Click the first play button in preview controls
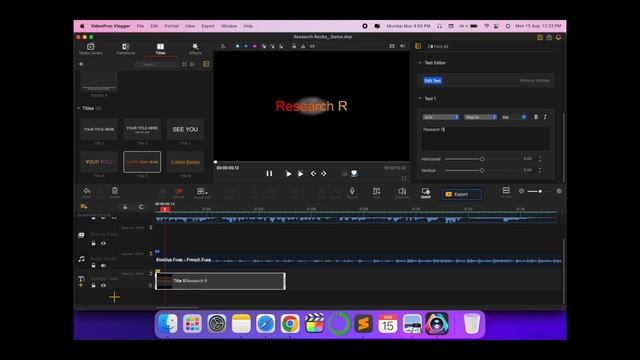This screenshot has width=640, height=360. 288,173
